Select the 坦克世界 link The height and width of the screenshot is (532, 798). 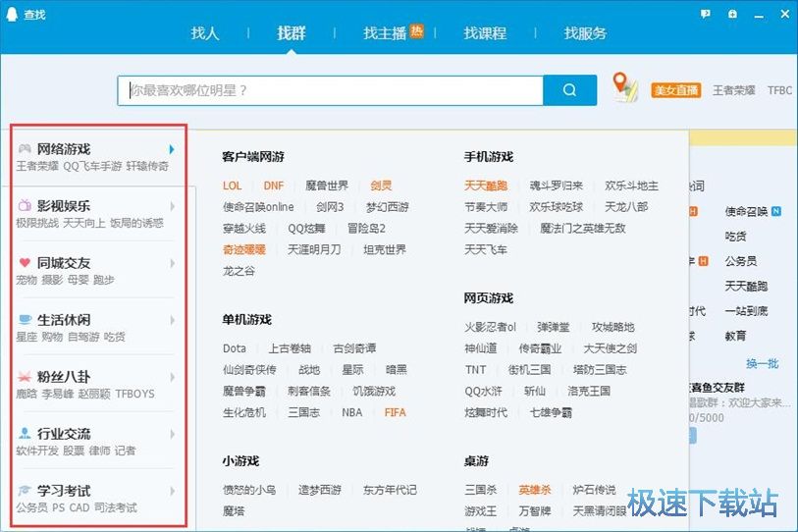tap(385, 250)
